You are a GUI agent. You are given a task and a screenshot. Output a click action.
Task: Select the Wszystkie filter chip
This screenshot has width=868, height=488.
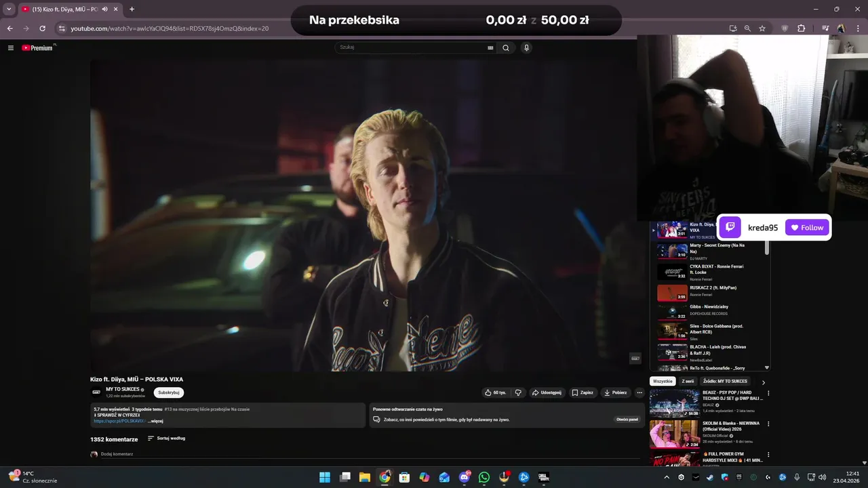pos(663,382)
